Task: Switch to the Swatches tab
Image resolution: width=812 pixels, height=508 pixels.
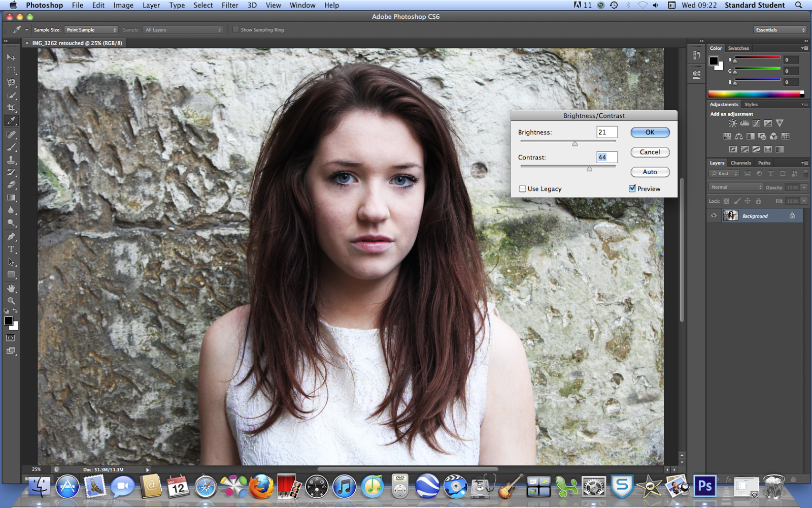Action: pos(738,48)
